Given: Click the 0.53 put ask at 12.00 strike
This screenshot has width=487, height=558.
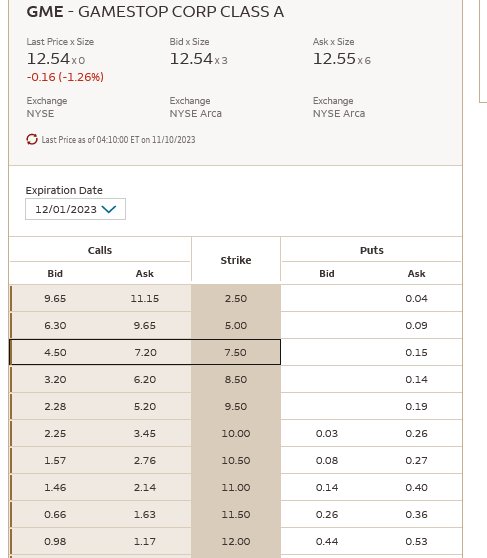Looking at the screenshot, I should (416, 542).
